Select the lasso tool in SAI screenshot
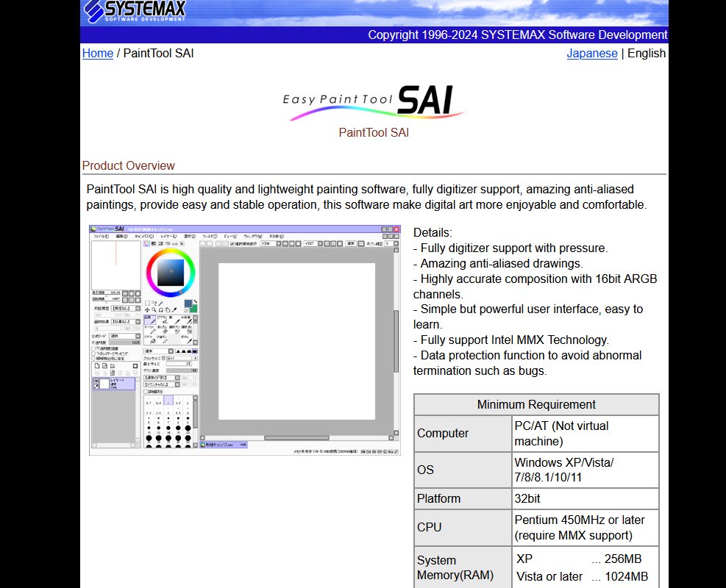This screenshot has width=726, height=588. coord(154,303)
